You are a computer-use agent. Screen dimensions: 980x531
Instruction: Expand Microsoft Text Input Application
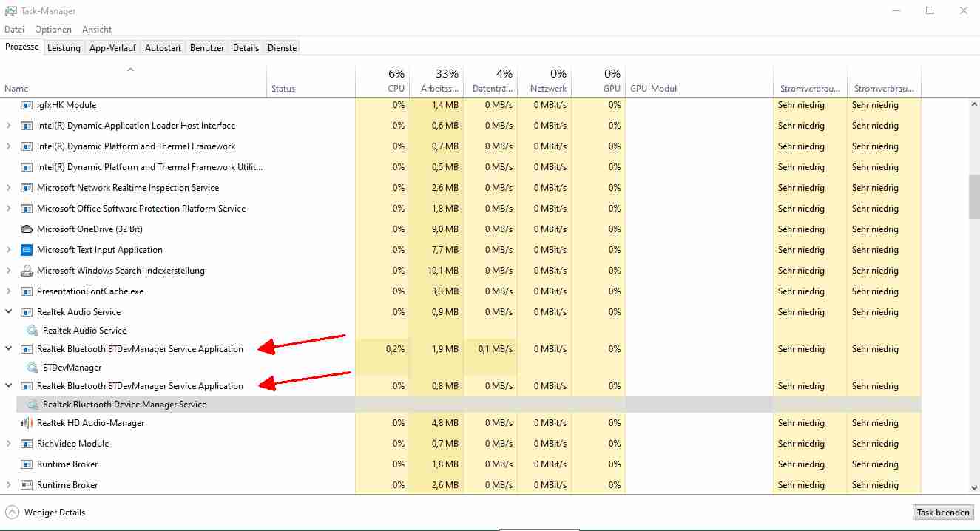pos(9,250)
